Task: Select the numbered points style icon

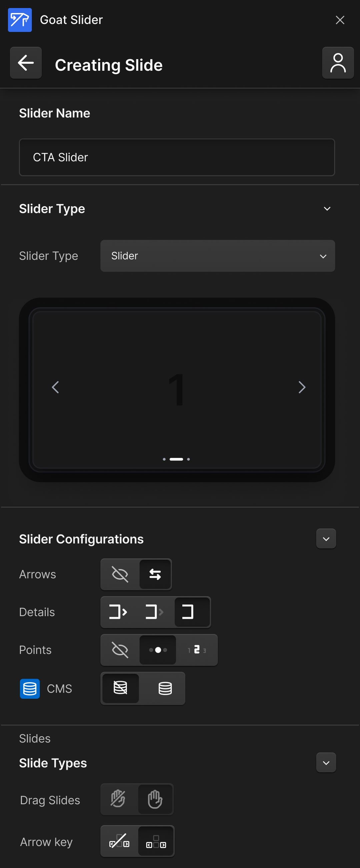Action: 197,650
